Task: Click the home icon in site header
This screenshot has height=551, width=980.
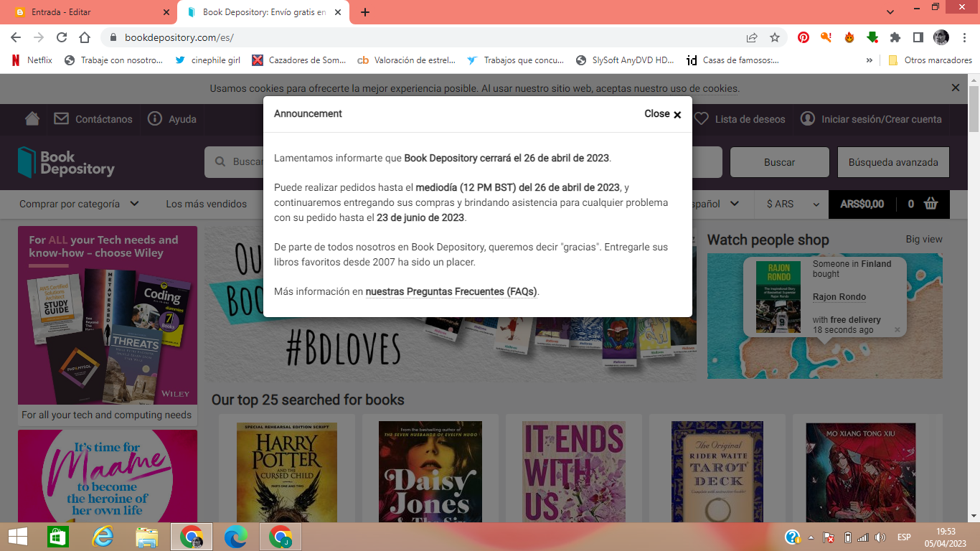Action: click(32, 118)
